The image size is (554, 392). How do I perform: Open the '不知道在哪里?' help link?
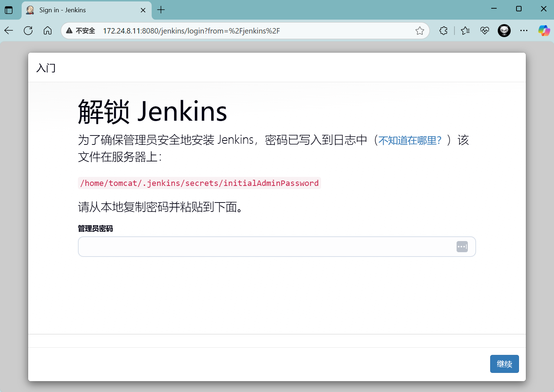point(410,141)
